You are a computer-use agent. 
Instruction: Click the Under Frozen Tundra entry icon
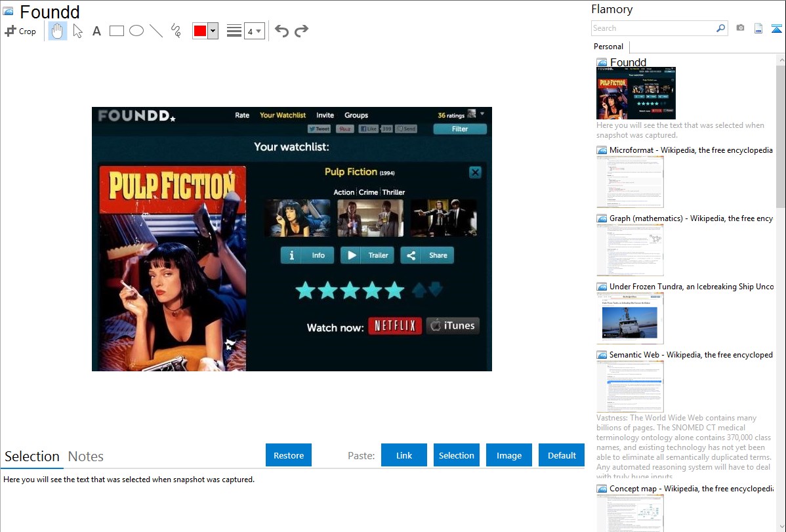click(602, 286)
